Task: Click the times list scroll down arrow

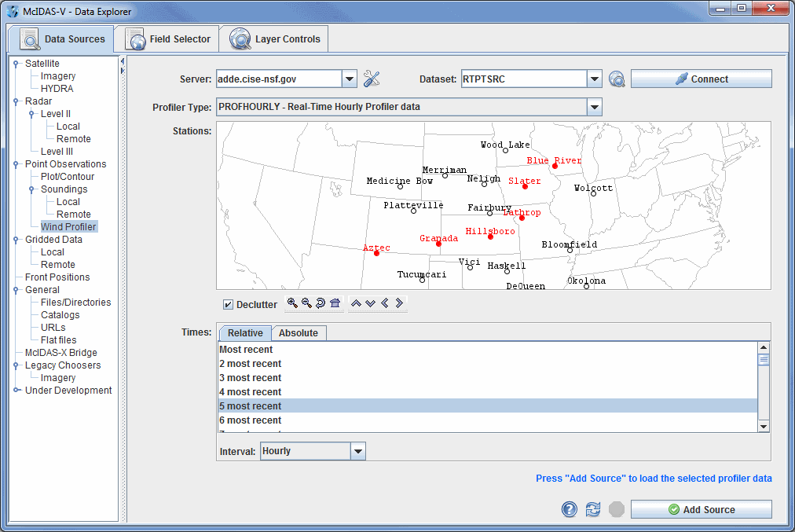Action: pyautogui.click(x=764, y=427)
